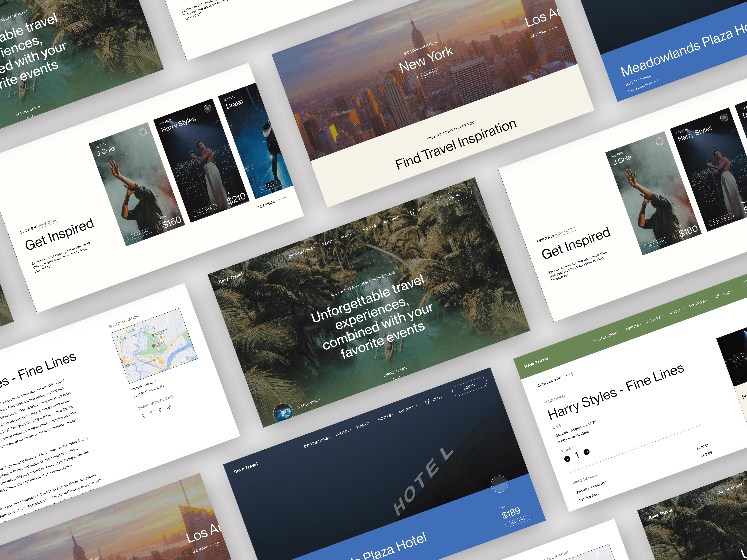Screen dimensions: 747x560
Task: Unfavorite Harry Styles card beside Drake card
Action: click(207, 108)
